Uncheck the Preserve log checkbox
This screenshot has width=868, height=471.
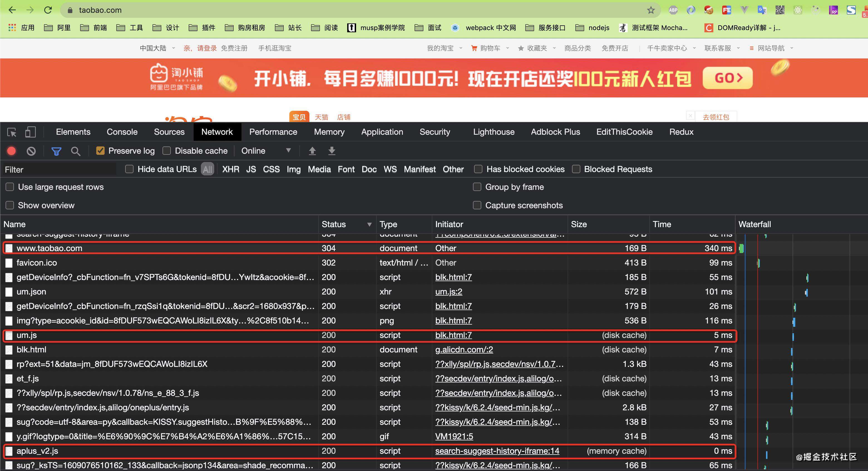[x=100, y=151]
